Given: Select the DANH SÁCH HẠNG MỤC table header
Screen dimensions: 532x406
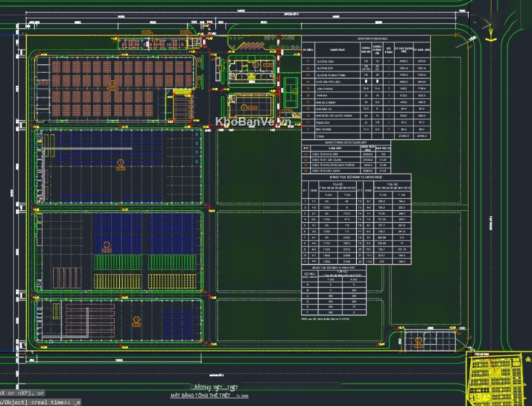Looking at the screenshot, I should pyautogui.click(x=366, y=39).
